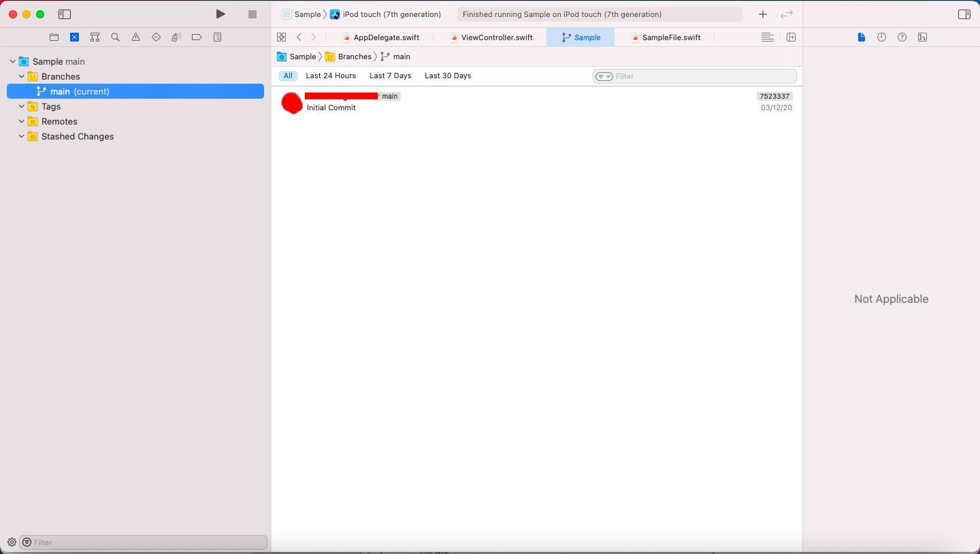Click the Branches label in the navigator
The width and height of the screenshot is (980, 554).
pyautogui.click(x=61, y=77)
